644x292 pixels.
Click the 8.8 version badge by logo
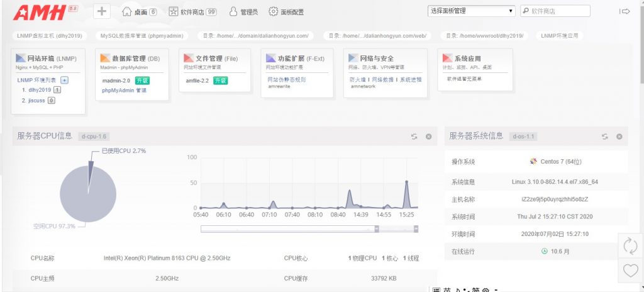pyautogui.click(x=73, y=8)
